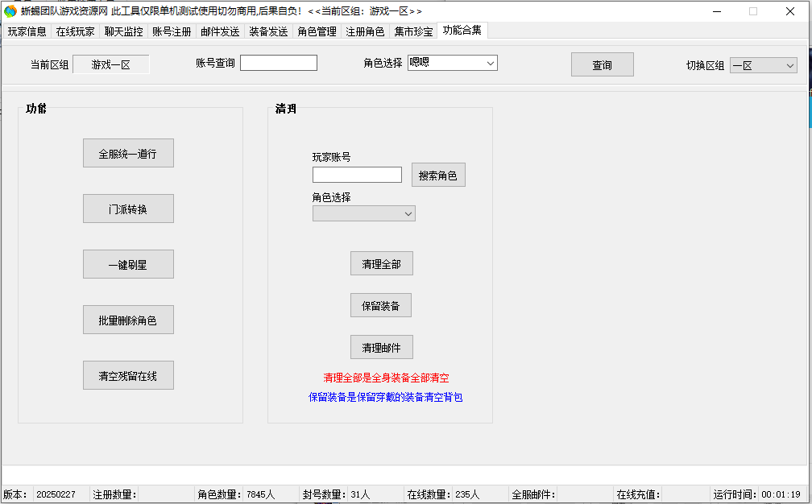Go to the 集市珍宝 tab
812x504 pixels.
click(x=413, y=31)
